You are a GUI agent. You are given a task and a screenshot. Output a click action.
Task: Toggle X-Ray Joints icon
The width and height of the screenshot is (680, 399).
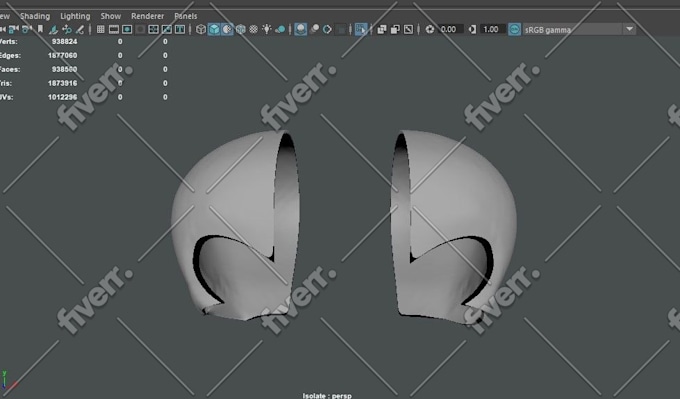409,29
